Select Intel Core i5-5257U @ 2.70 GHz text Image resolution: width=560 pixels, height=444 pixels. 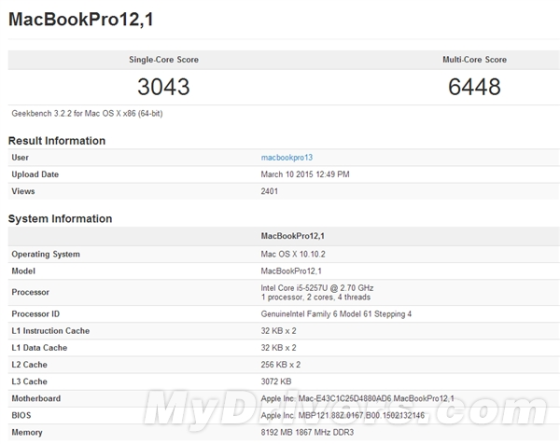(x=317, y=288)
